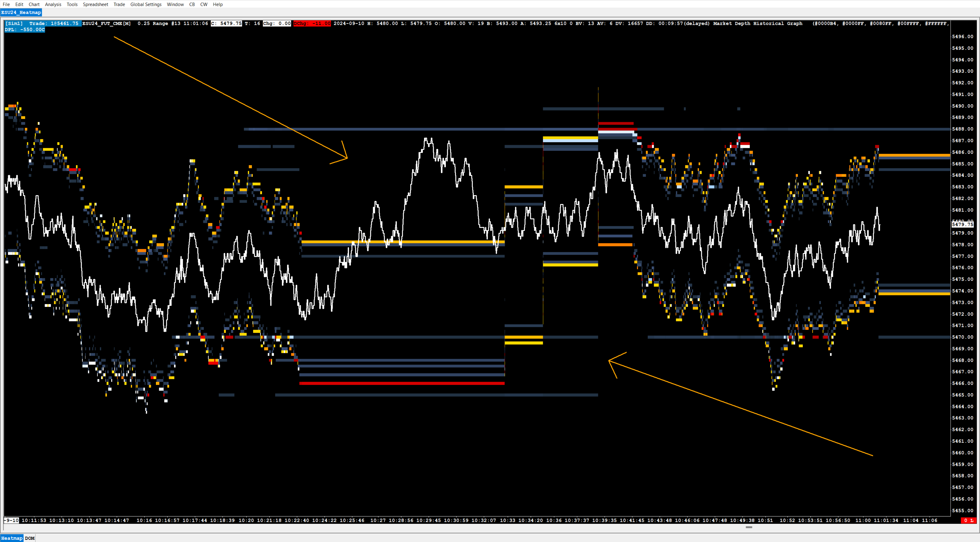Open the Analysis menu
This screenshot has height=542, width=980.
tap(53, 4)
